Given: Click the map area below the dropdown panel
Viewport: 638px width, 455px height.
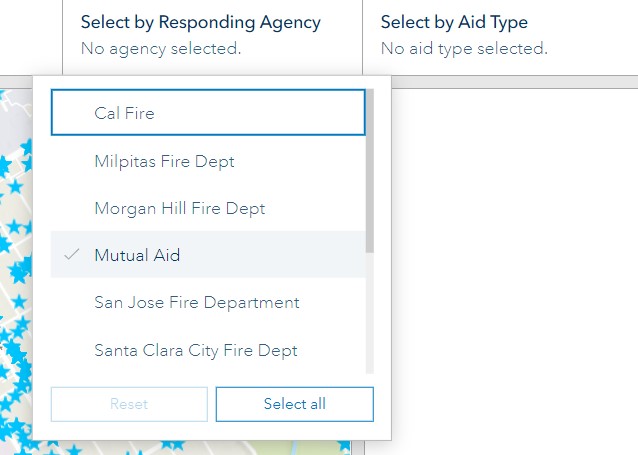Looking at the screenshot, I should 200,448.
